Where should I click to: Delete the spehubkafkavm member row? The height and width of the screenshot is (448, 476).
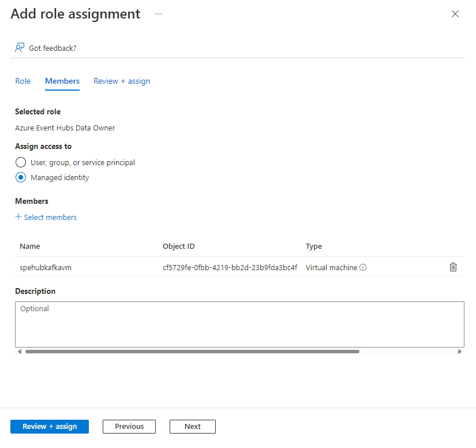coord(453,267)
